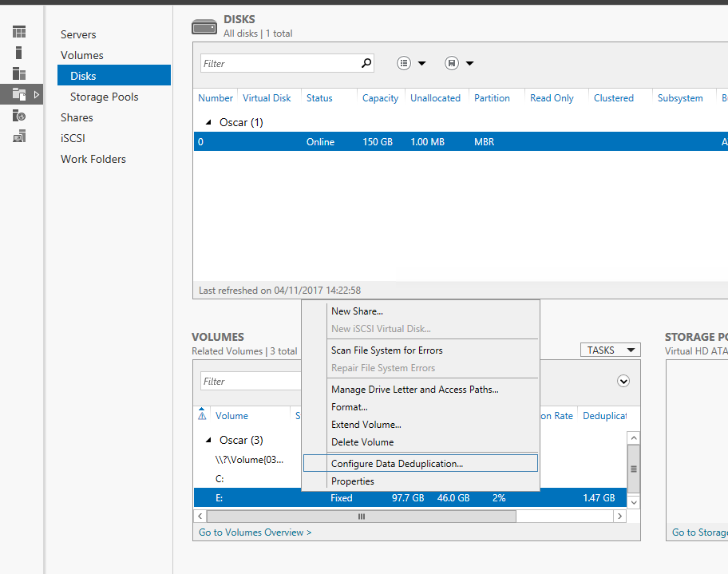The width and height of the screenshot is (728, 574).
Task: Select Extend Volume in the context menu
Action: click(x=366, y=425)
